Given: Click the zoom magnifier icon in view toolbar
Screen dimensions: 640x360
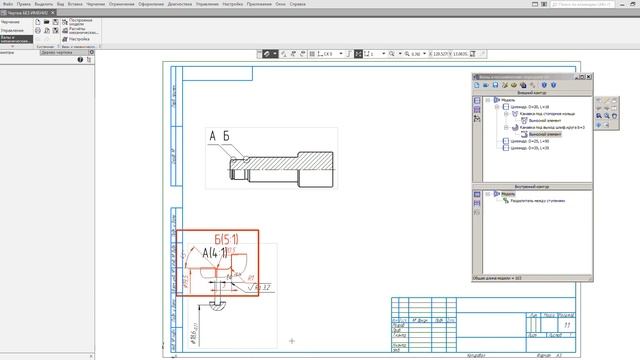Looking at the screenshot, I should (391, 54).
